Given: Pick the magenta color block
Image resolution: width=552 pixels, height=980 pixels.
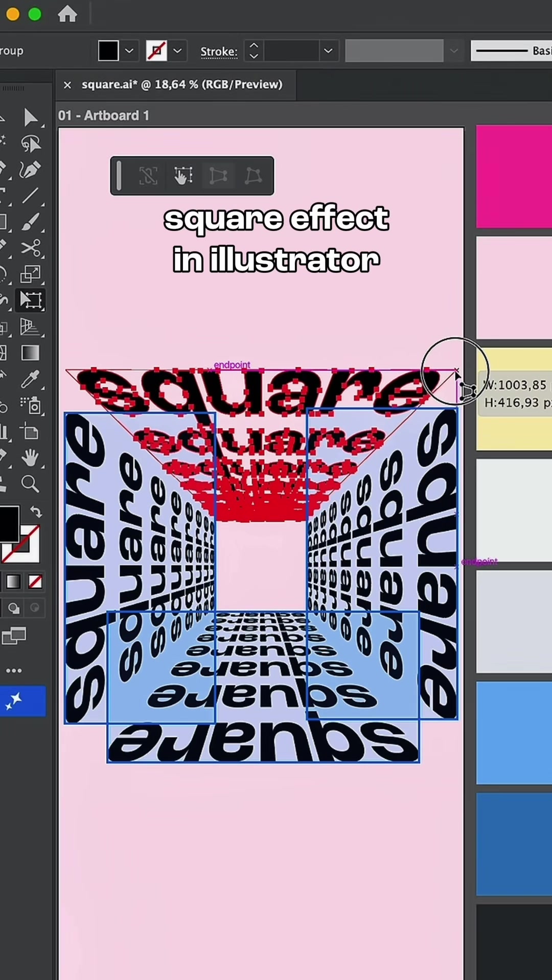Looking at the screenshot, I should pos(514,176).
